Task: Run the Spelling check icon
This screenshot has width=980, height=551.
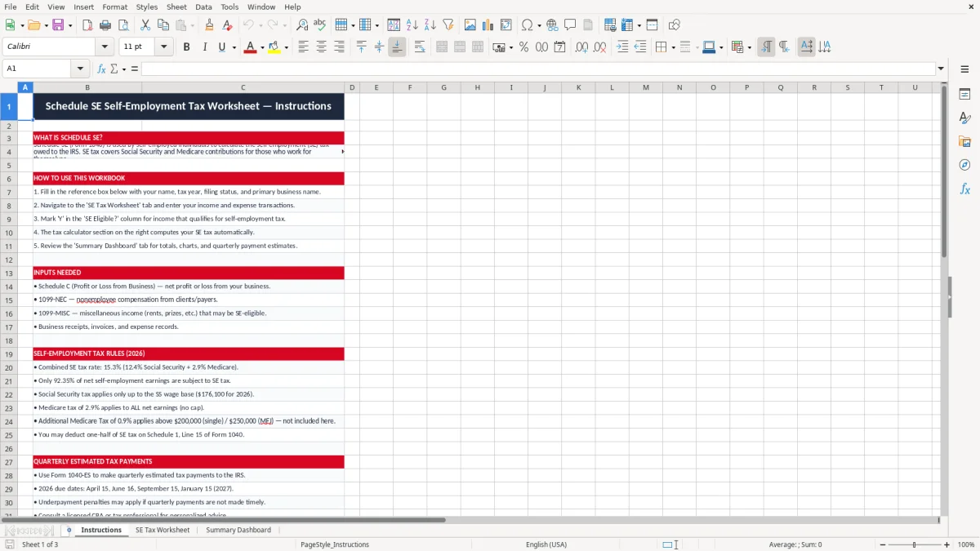Action: [x=320, y=25]
